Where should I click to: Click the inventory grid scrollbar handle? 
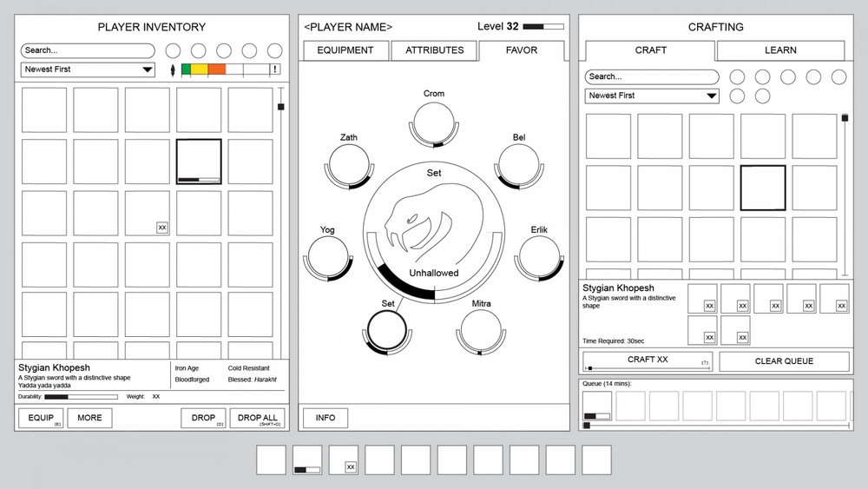point(281,106)
